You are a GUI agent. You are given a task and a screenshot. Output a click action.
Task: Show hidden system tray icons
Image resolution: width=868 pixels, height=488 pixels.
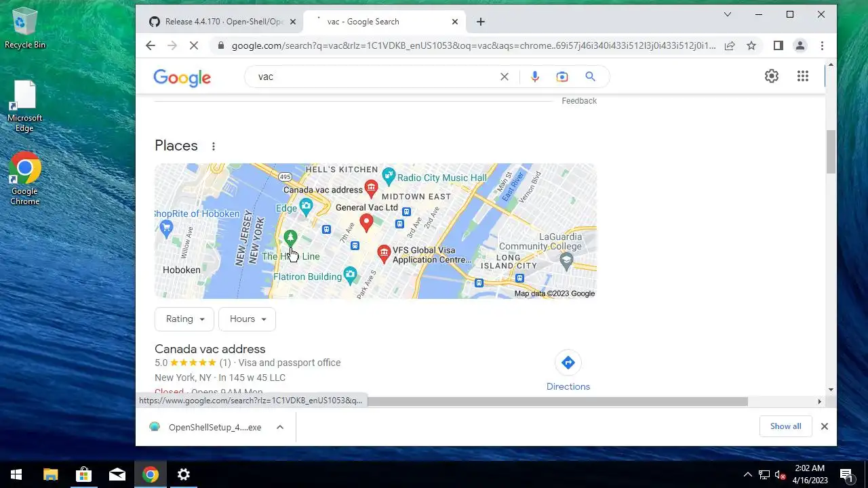[x=748, y=474]
